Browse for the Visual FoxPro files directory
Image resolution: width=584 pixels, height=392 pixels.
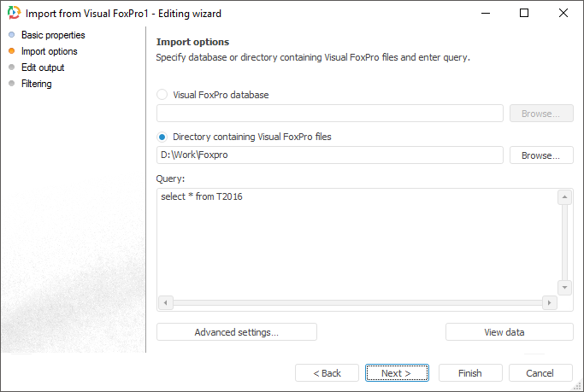pos(541,155)
